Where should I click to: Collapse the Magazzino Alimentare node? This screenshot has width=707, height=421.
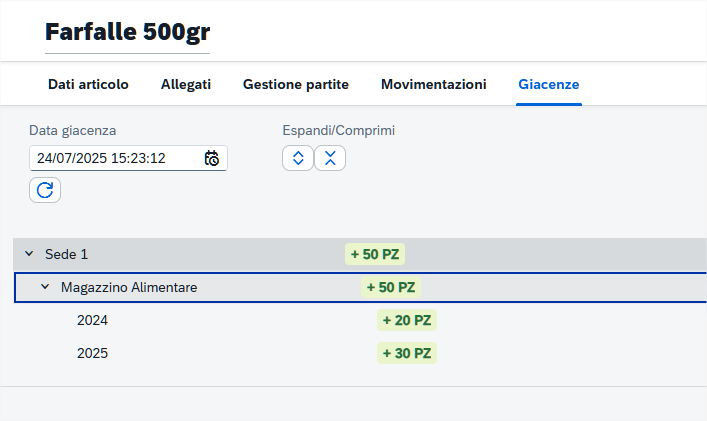pyautogui.click(x=45, y=287)
